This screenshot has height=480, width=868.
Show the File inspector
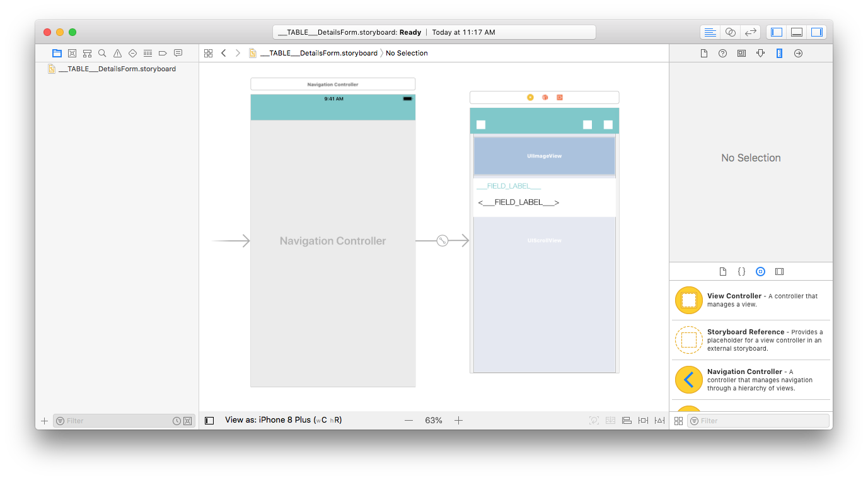pos(704,53)
